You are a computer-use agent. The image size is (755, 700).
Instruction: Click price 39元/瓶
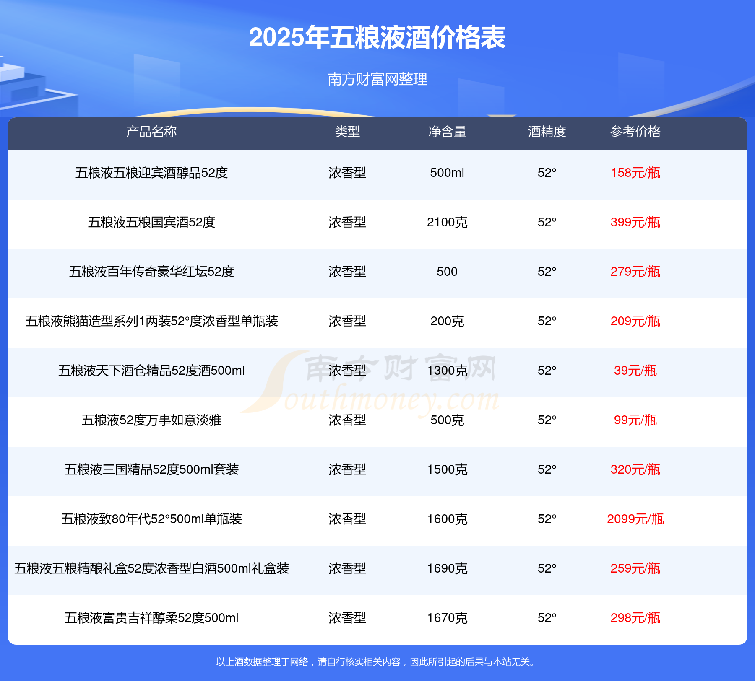[x=635, y=371]
